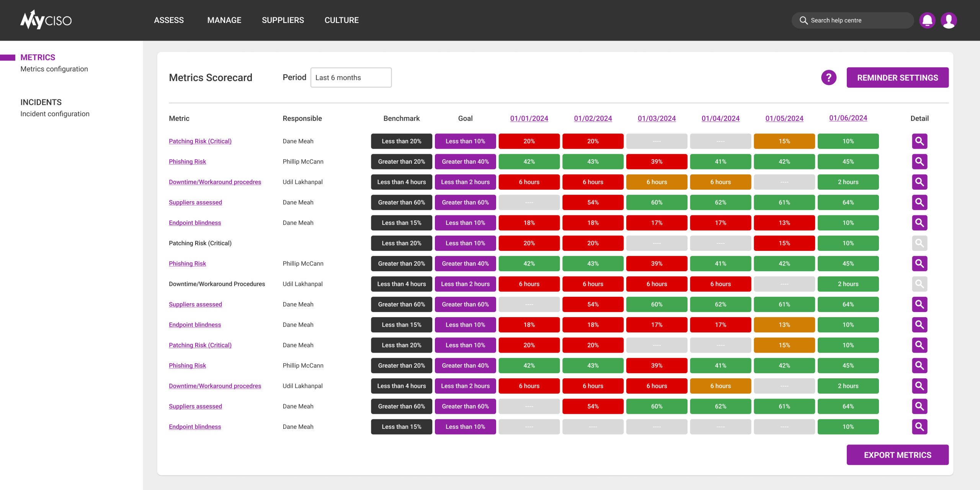Click the greyed-out magnifier beside Downtime/Workaround Procedures
The height and width of the screenshot is (490, 980).
pos(919,284)
